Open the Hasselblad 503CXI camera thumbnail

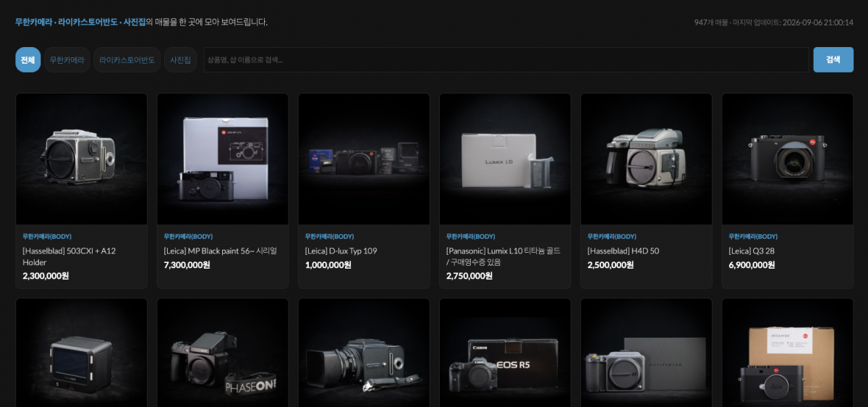pos(81,159)
